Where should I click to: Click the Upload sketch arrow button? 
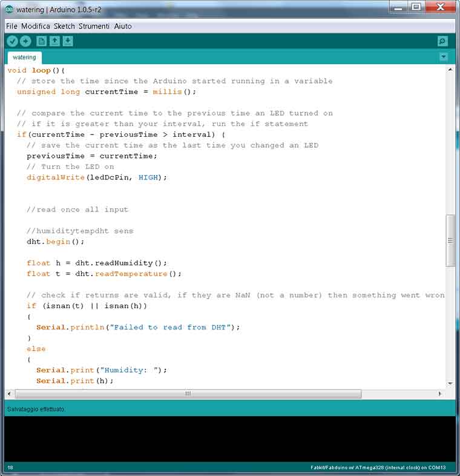pos(25,41)
